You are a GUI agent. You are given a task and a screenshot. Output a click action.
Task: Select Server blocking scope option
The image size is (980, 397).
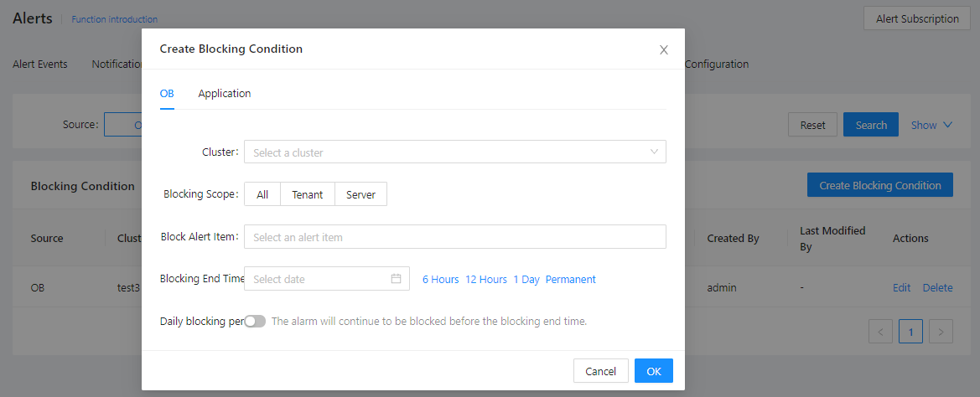pyautogui.click(x=360, y=194)
